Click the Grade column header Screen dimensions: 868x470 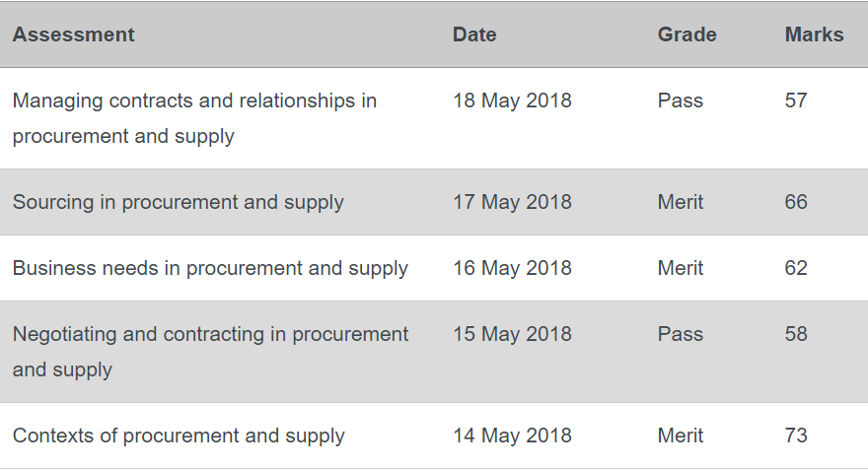(687, 34)
